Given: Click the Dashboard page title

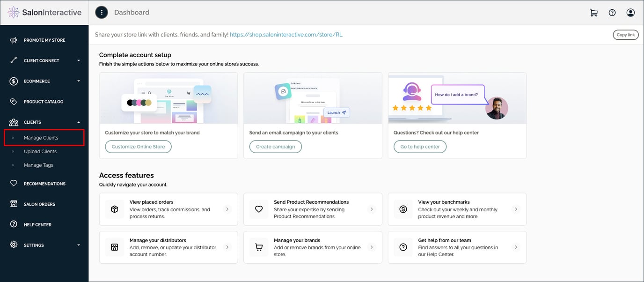Looking at the screenshot, I should coord(132,13).
